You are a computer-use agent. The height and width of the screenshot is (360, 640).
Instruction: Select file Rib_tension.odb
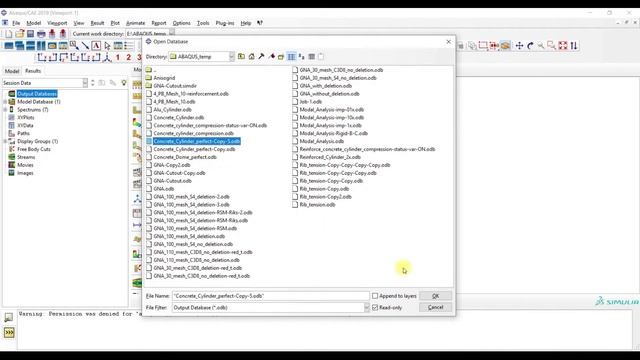(317, 205)
